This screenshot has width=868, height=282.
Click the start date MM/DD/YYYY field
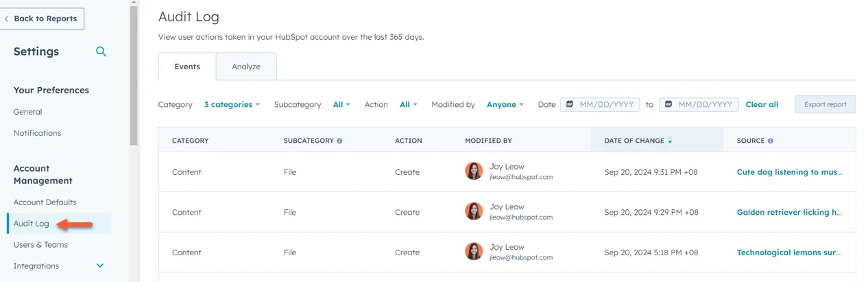tap(600, 104)
